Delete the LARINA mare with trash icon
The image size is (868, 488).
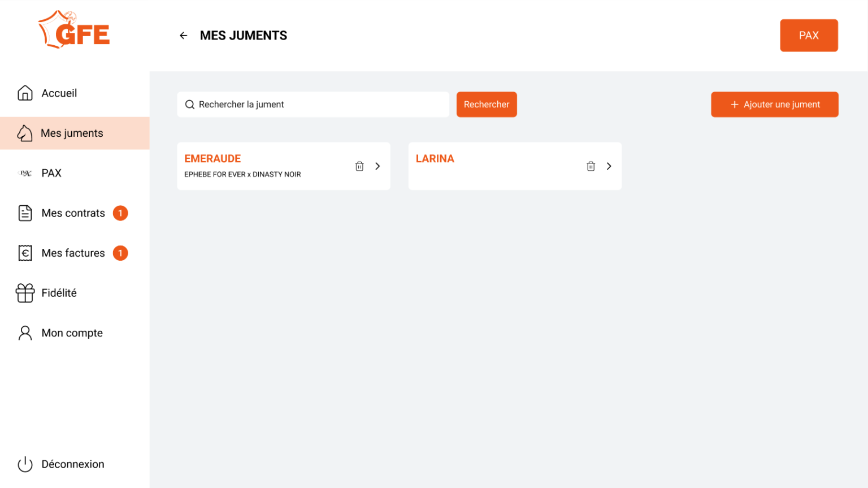point(591,166)
